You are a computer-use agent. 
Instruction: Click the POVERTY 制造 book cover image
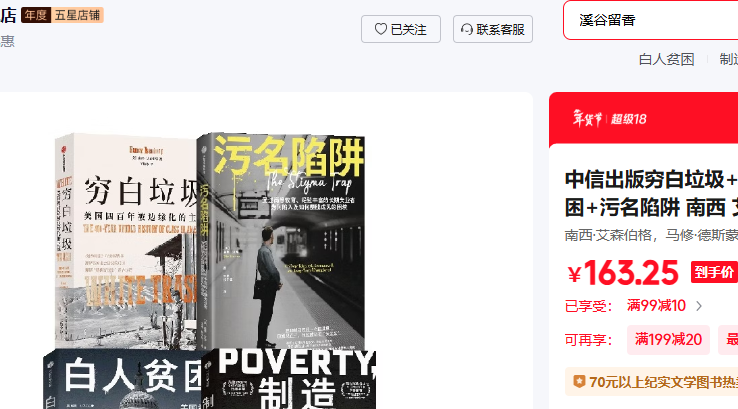pyautogui.click(x=289, y=379)
